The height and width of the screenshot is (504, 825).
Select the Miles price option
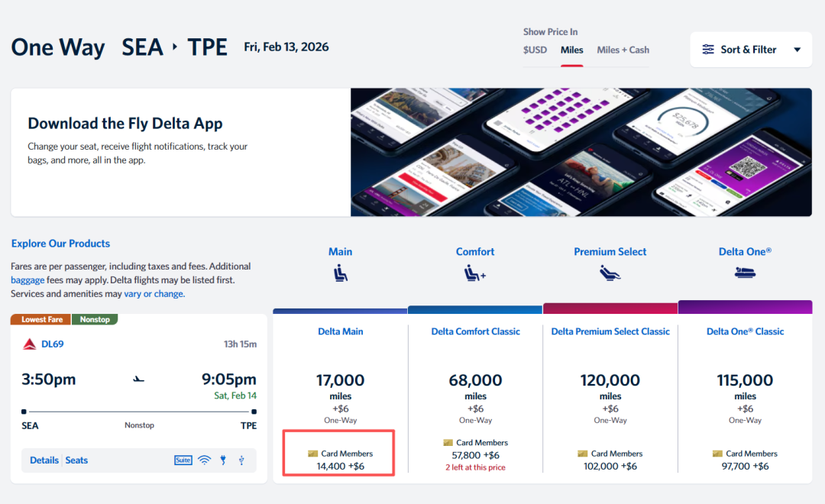click(x=571, y=50)
